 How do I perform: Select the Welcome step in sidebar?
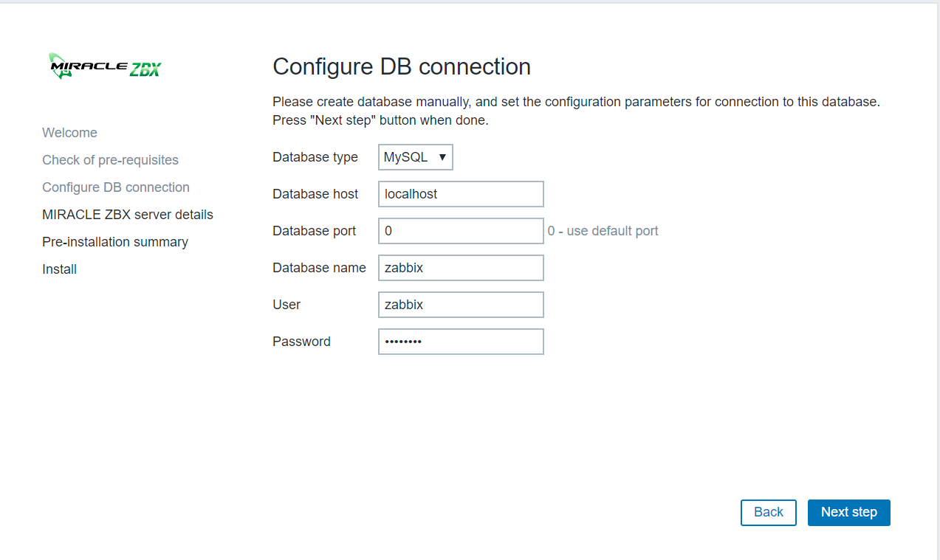(69, 133)
